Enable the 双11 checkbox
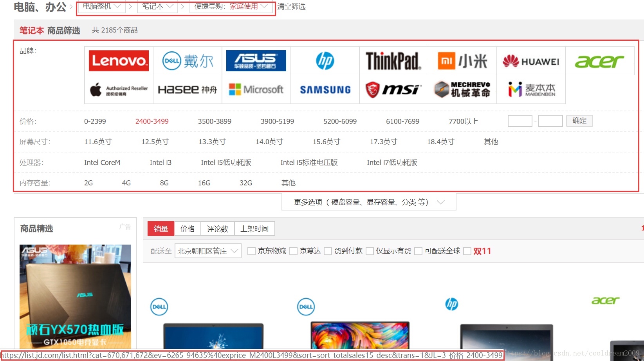This screenshot has width=644, height=361. (x=467, y=251)
